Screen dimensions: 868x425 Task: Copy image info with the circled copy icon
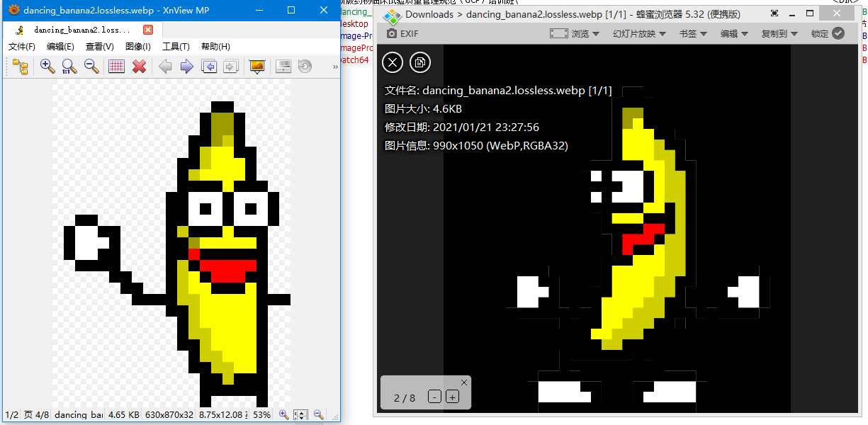coord(420,62)
